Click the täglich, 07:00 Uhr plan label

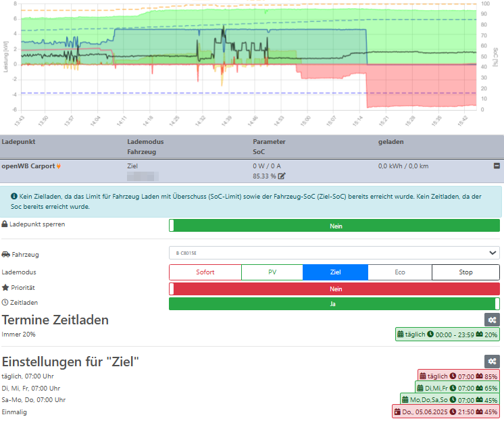28,376
